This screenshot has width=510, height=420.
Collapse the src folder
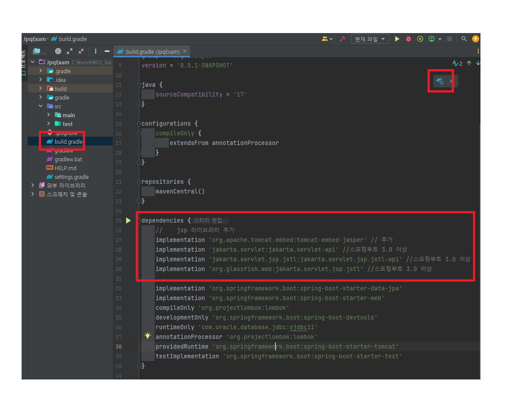coord(40,106)
